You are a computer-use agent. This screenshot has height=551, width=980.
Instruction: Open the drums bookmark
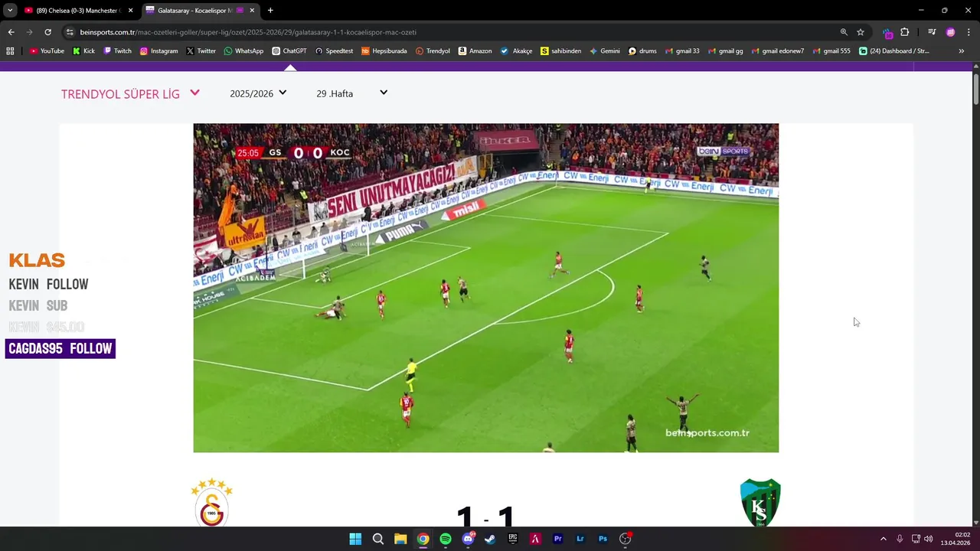(x=643, y=51)
